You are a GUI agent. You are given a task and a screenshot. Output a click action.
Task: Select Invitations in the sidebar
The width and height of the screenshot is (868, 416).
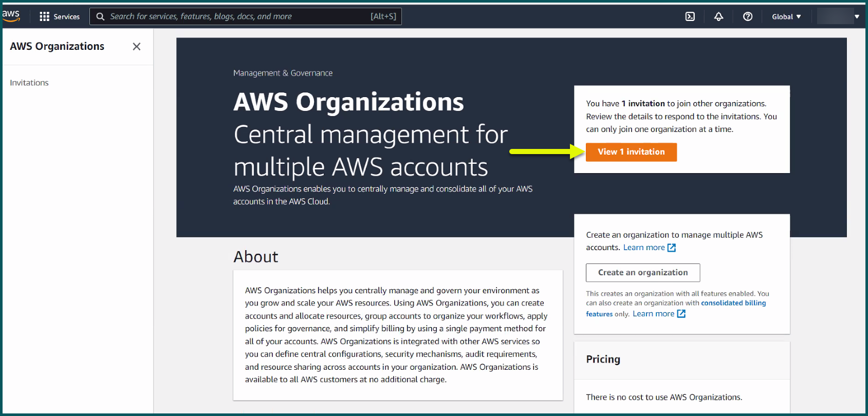(x=29, y=83)
